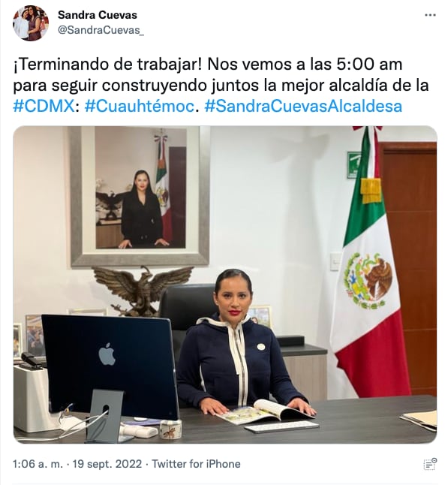
Task: Click the green exit sign in the photo
Action: click(353, 165)
